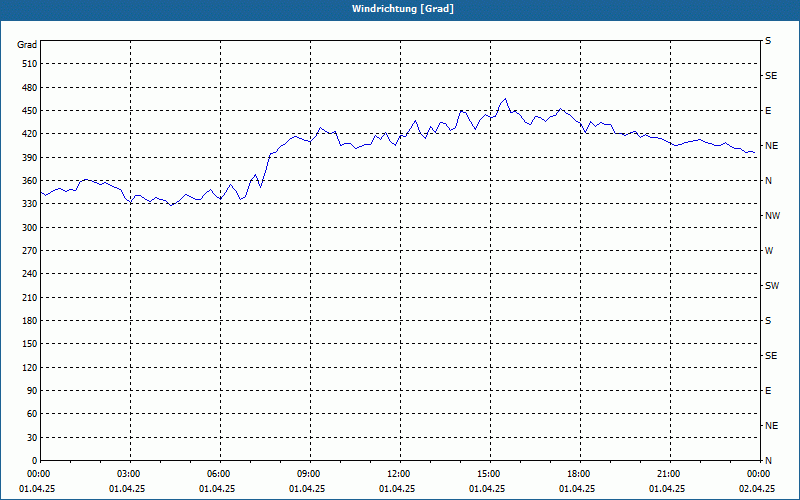Click the 21:00 time label
The image size is (800, 500).
669,474
